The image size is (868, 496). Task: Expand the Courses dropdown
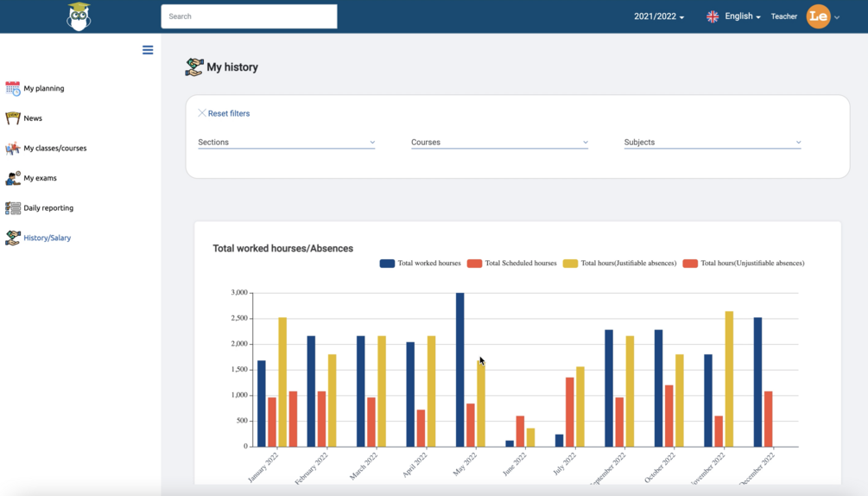pos(500,143)
